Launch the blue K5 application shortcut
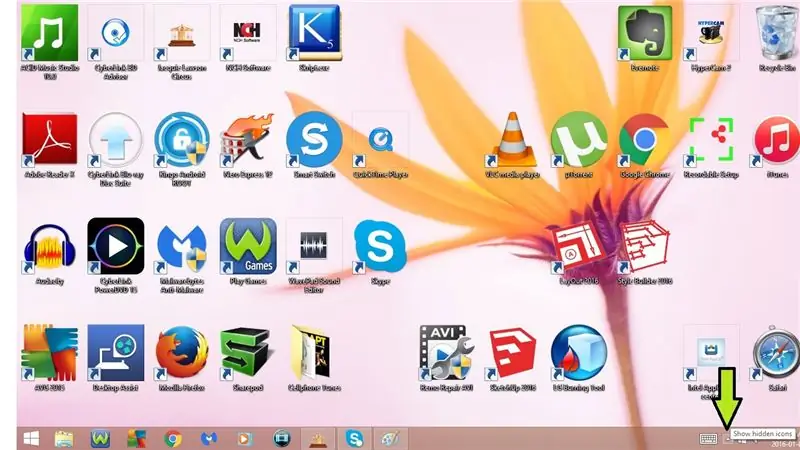 314,34
